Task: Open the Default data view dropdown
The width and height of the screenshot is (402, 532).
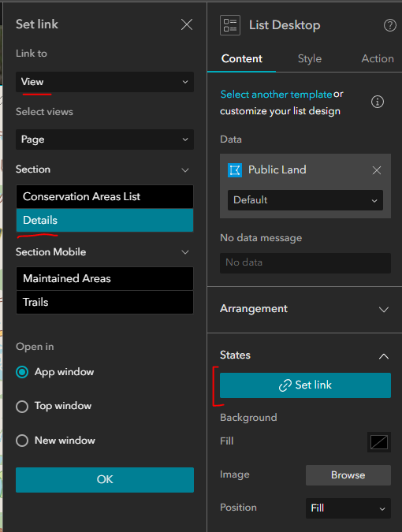Action: [x=305, y=200]
